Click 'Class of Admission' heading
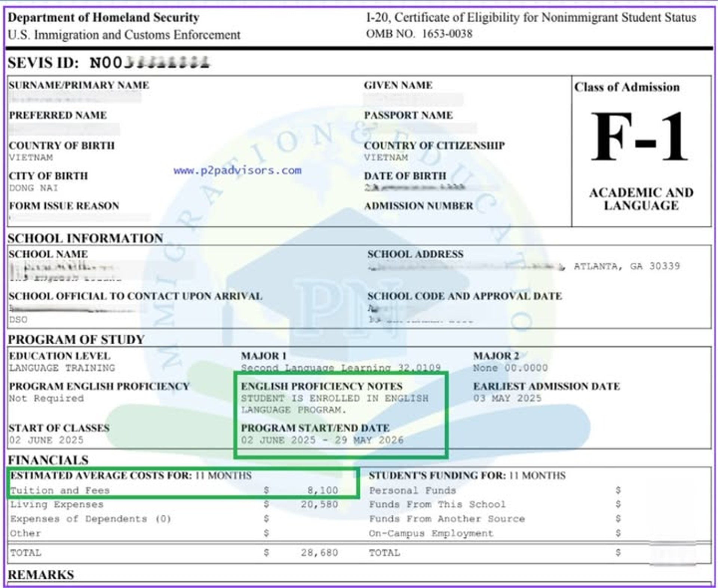Image resolution: width=718 pixels, height=588 pixels. click(627, 87)
